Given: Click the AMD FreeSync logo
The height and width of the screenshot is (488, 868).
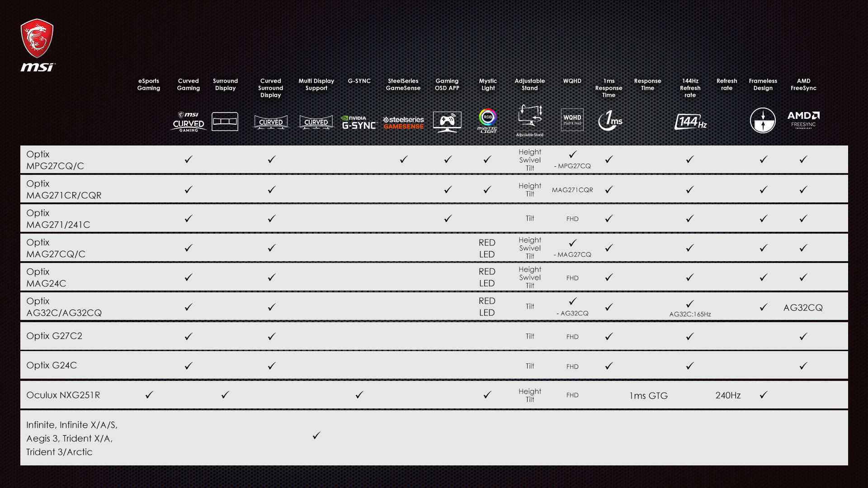Looking at the screenshot, I should [803, 120].
